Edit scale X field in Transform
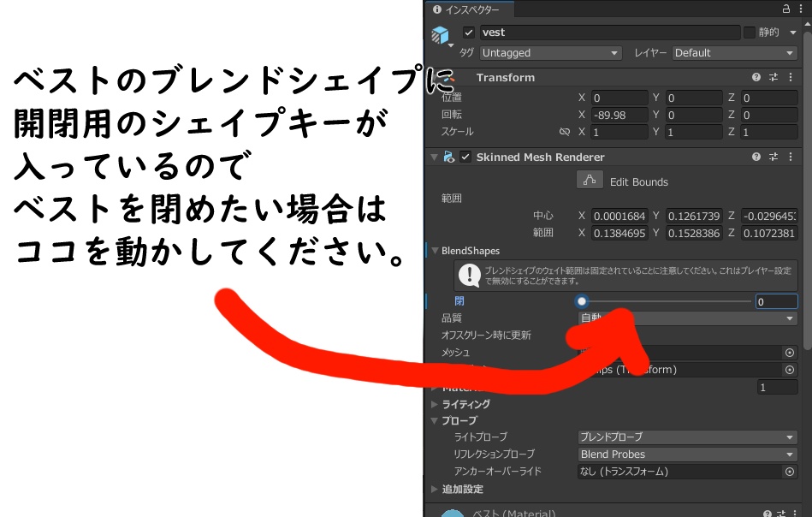Screen dimensions: 812x517 tap(619, 132)
